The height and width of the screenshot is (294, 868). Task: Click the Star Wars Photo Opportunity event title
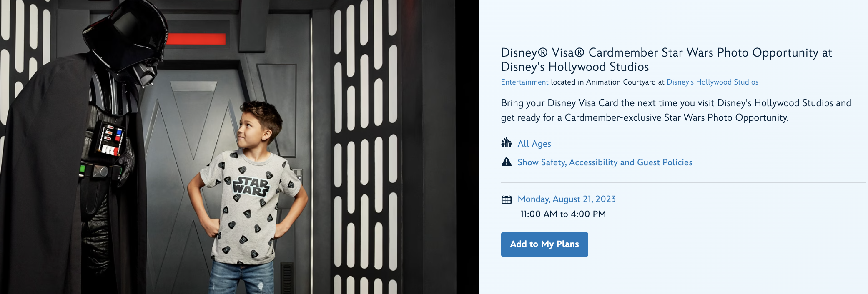[667, 60]
